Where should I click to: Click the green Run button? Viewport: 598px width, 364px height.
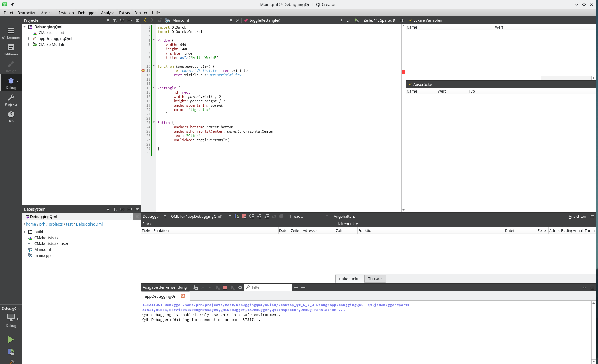pos(11,340)
